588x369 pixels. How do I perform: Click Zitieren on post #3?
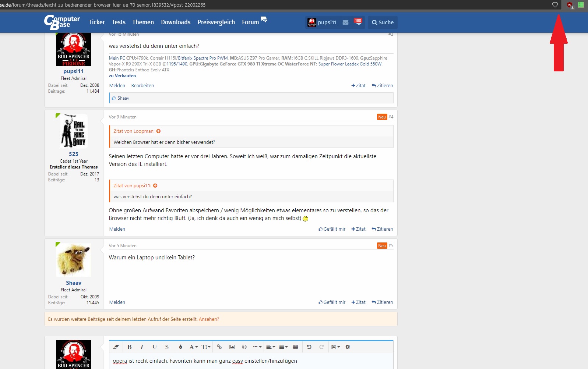coord(382,86)
